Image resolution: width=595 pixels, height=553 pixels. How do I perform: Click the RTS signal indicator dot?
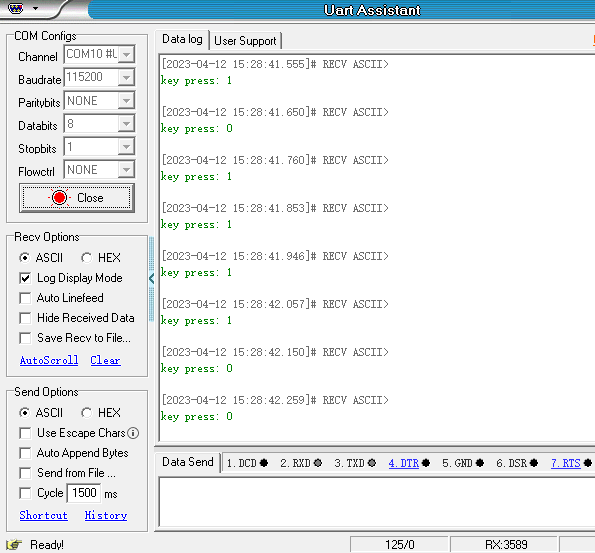[588, 463]
